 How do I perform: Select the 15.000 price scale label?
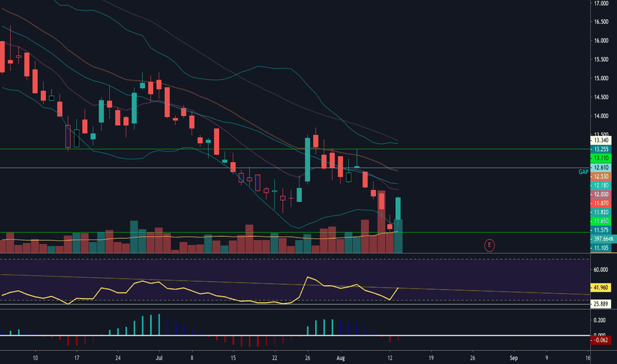[x=601, y=78]
